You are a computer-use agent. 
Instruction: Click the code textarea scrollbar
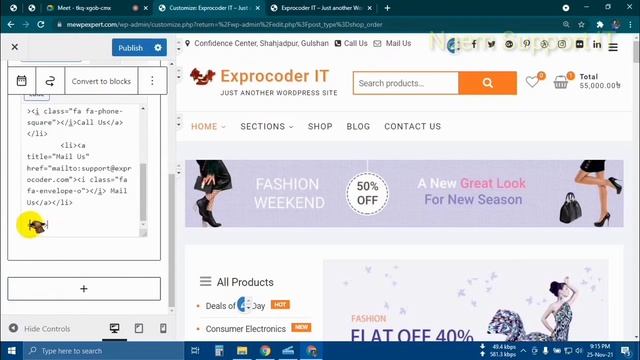pyautogui.click(x=143, y=192)
